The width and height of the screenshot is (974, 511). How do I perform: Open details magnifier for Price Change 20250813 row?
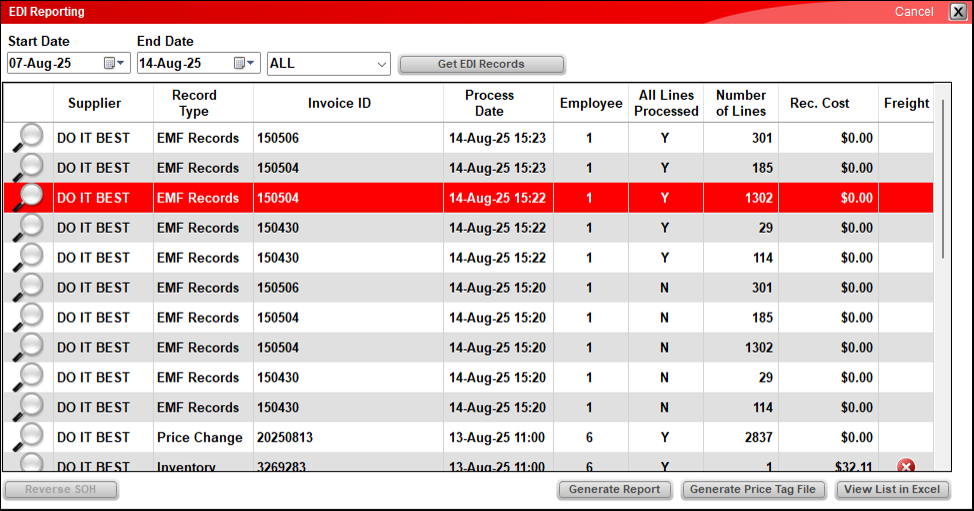click(x=30, y=437)
